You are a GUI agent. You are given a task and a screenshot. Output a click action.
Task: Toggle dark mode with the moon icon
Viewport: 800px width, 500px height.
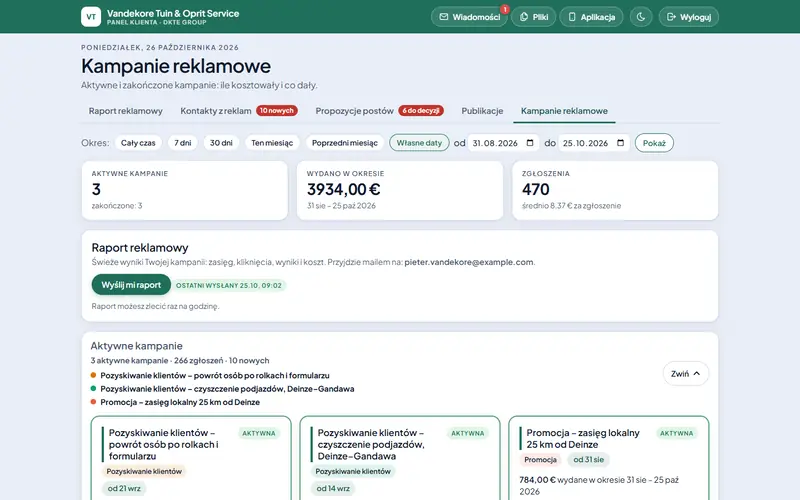[641, 17]
